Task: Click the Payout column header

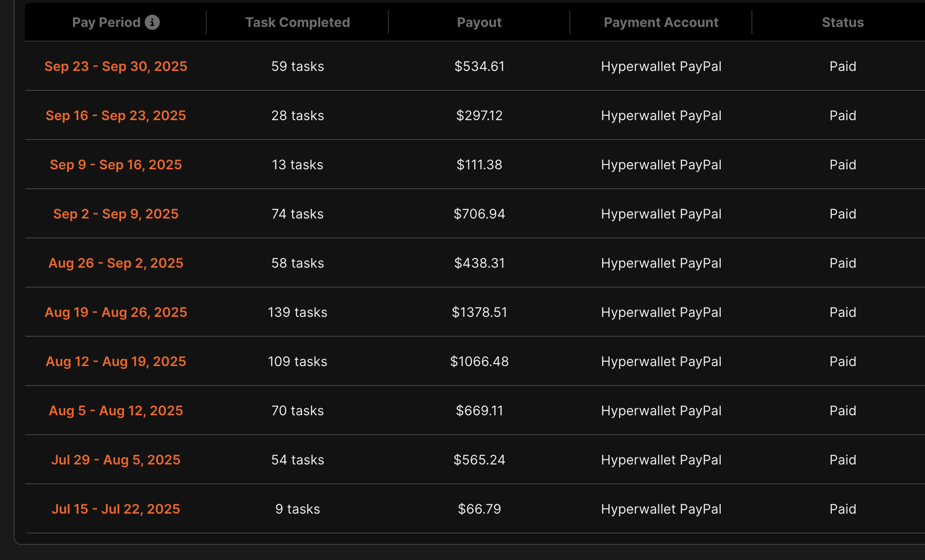Action: click(479, 22)
